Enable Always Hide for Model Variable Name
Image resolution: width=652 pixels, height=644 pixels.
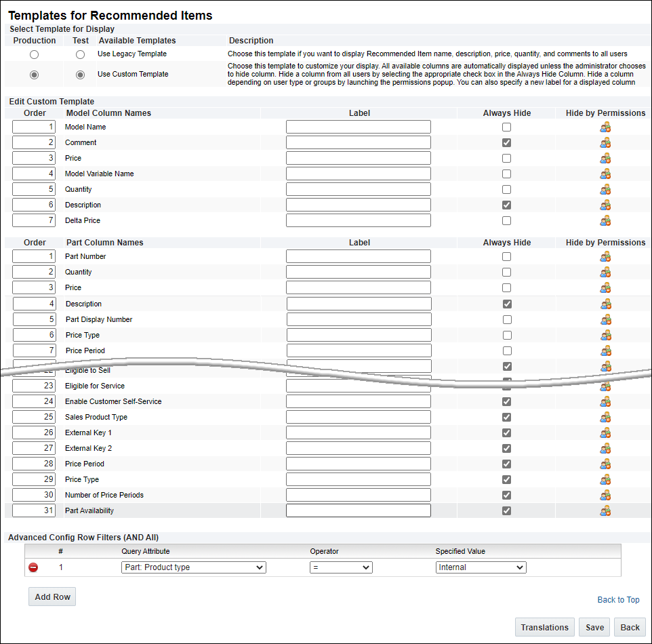507,174
